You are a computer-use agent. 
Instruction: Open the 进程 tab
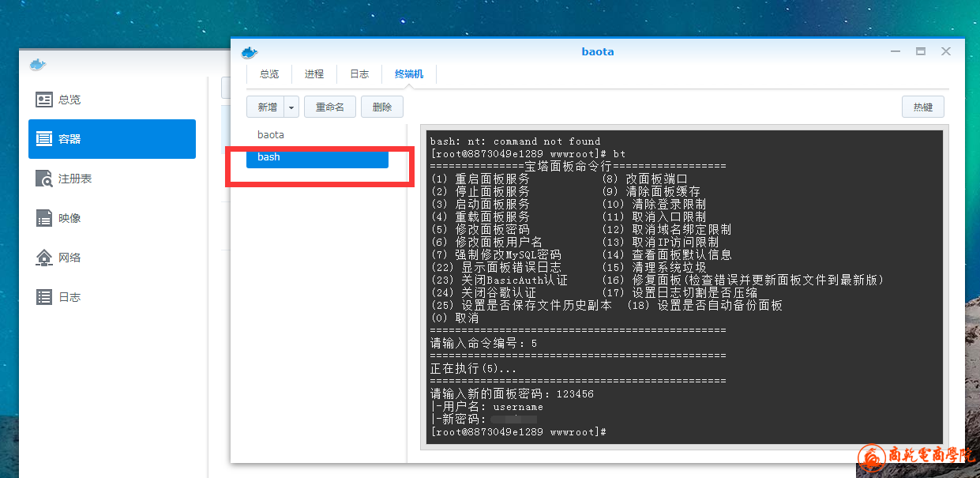point(314,74)
